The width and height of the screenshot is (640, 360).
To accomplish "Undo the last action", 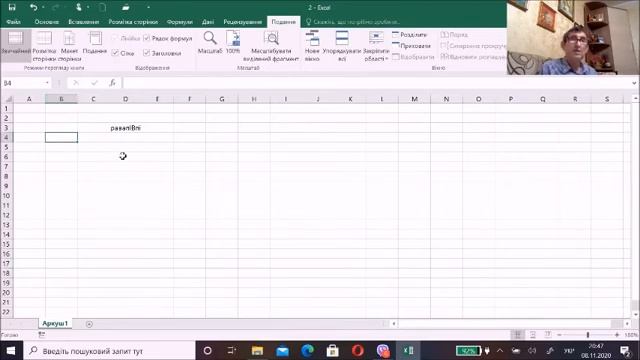I will click(x=33, y=7).
